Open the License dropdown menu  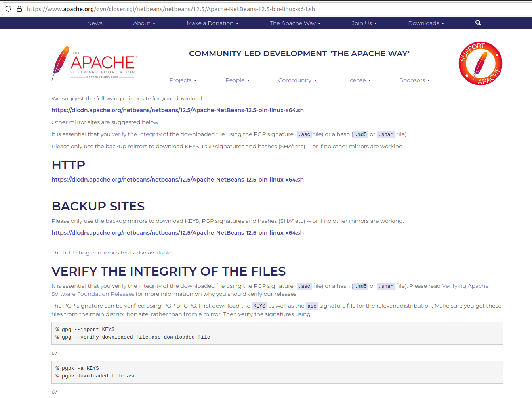coord(358,80)
